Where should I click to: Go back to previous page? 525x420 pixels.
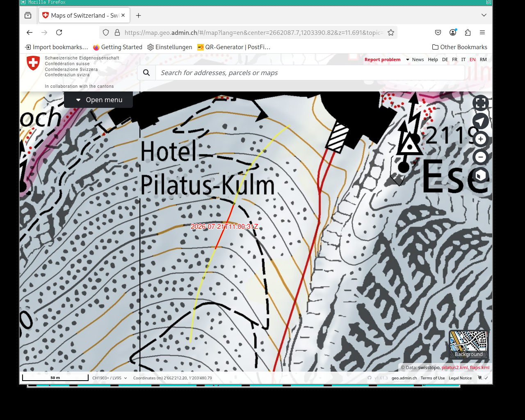coord(30,32)
